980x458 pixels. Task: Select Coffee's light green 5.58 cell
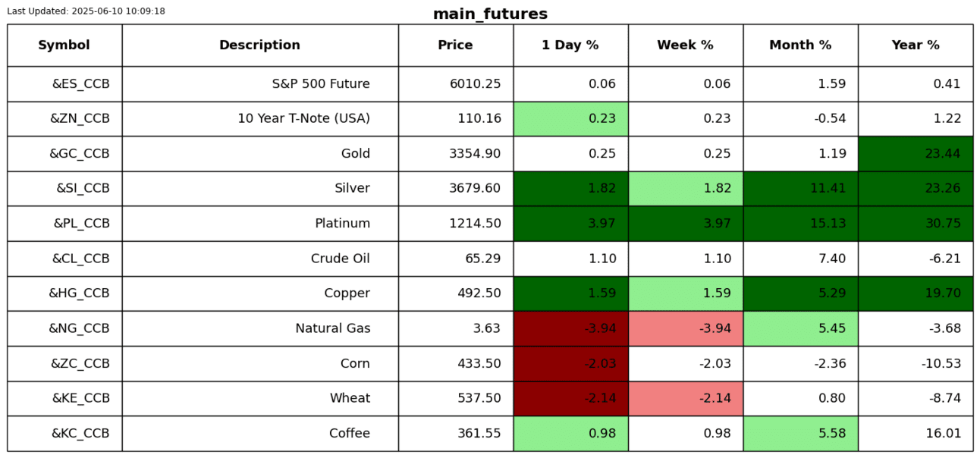800,433
